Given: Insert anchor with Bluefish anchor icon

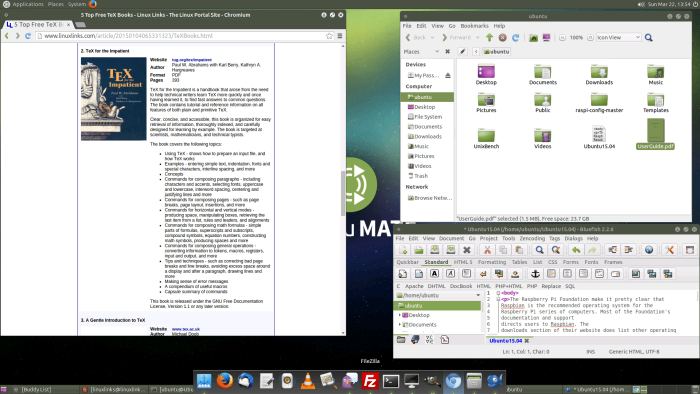Looking at the screenshot, I should pos(535,274).
